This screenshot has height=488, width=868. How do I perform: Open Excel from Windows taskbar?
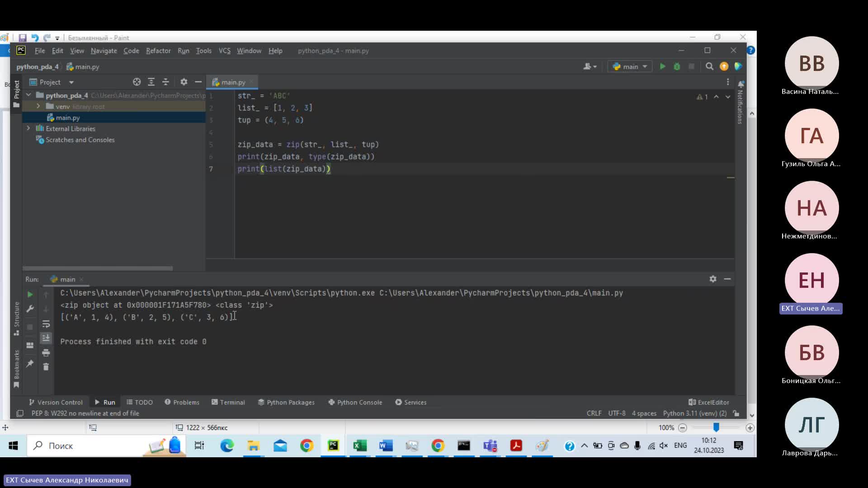pyautogui.click(x=360, y=446)
